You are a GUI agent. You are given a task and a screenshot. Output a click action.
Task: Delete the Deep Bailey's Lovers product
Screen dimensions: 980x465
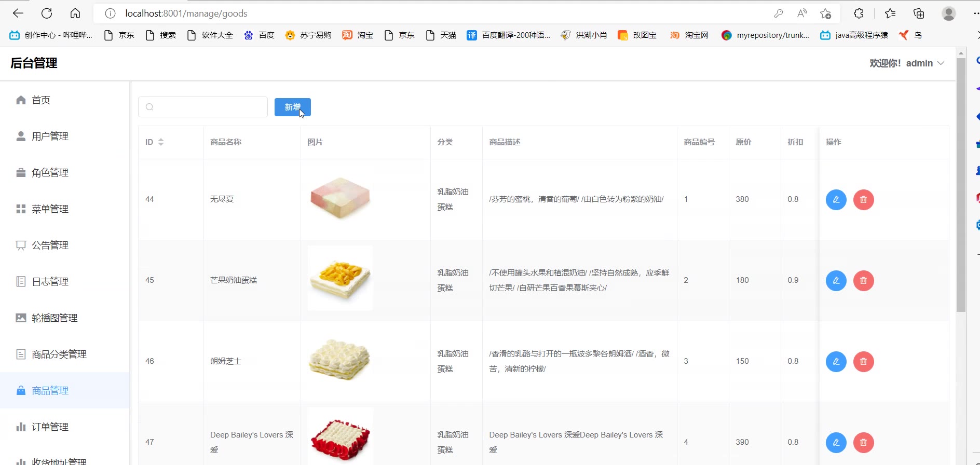(x=864, y=443)
